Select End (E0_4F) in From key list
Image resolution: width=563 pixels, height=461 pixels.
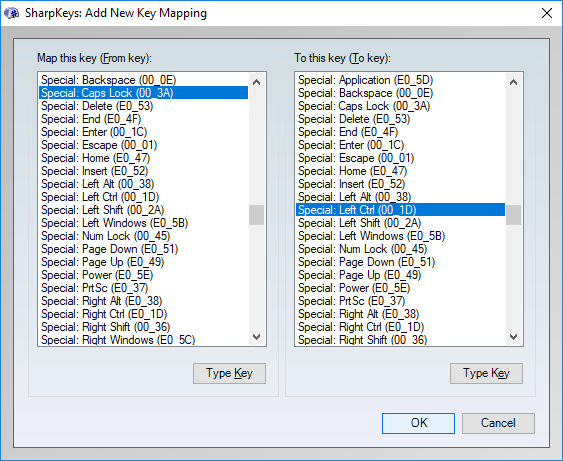point(143,119)
